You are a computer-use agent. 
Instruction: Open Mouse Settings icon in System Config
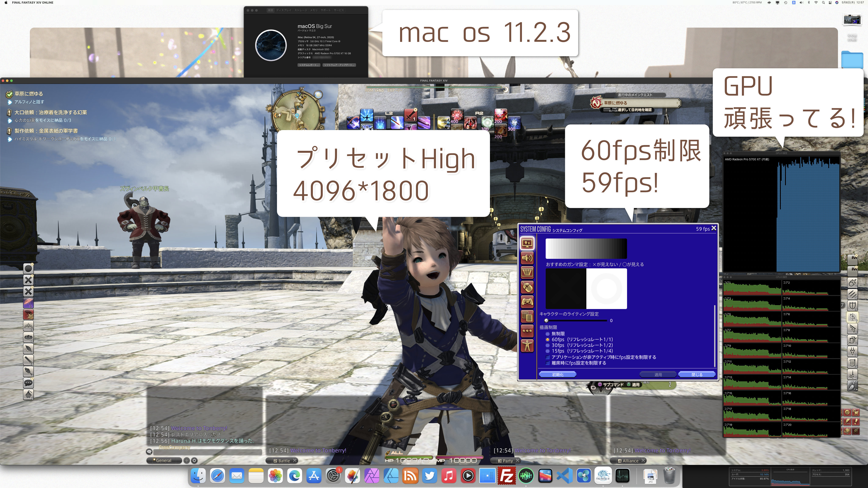click(x=527, y=287)
